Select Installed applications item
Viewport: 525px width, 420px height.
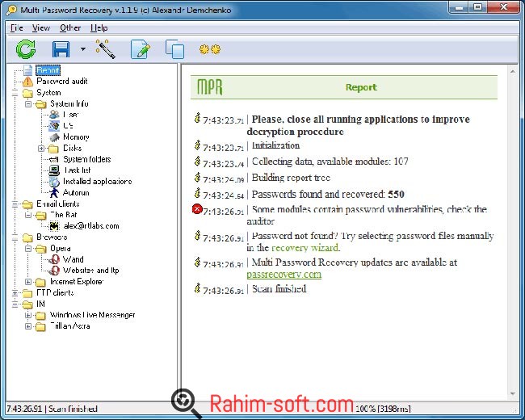[98, 181]
